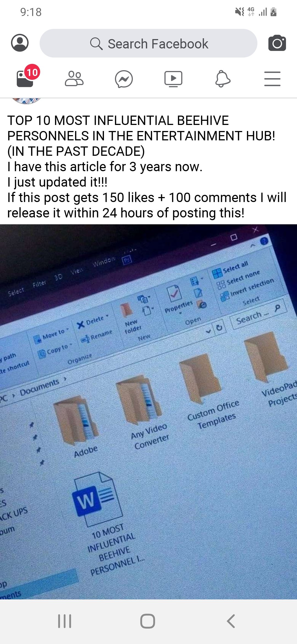
Task: Open the Friends tab icon
Action: (x=74, y=79)
